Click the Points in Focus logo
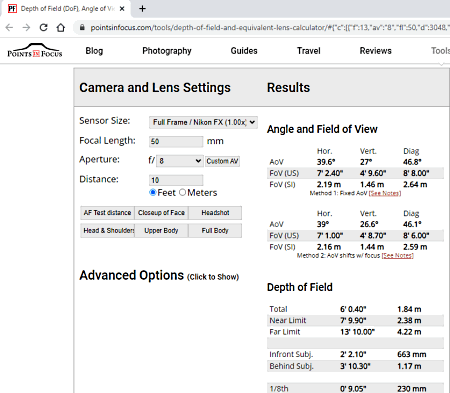 click(x=35, y=50)
